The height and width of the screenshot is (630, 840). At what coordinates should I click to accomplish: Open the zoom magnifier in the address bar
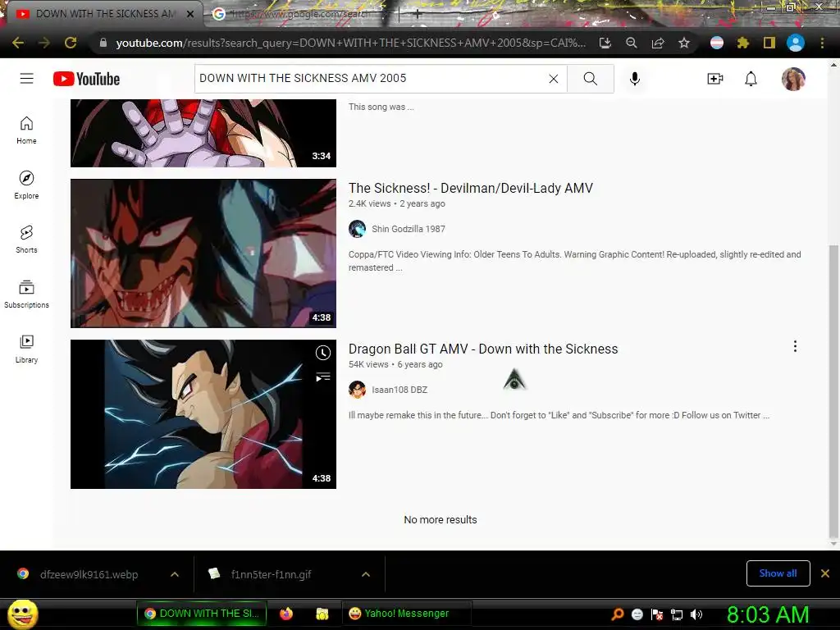[632, 43]
